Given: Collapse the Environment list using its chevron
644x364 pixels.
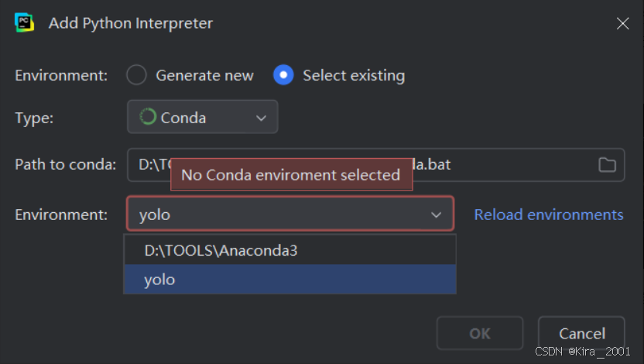Looking at the screenshot, I should [x=437, y=215].
